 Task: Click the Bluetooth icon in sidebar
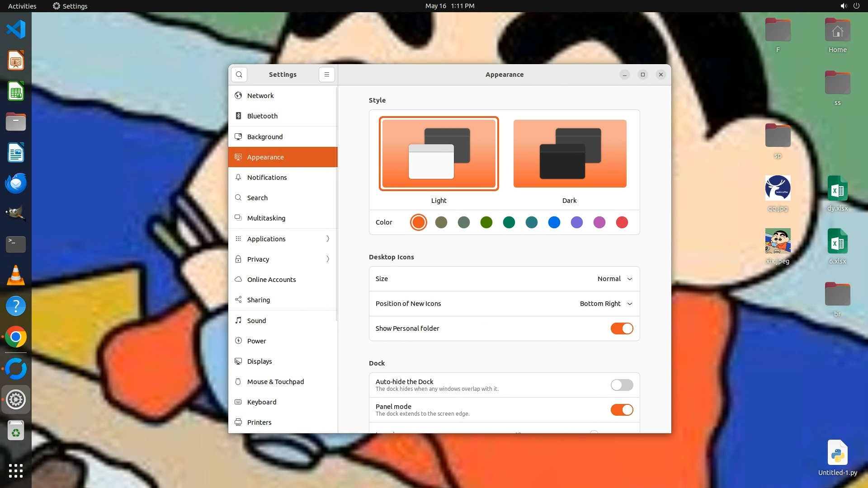click(x=238, y=116)
